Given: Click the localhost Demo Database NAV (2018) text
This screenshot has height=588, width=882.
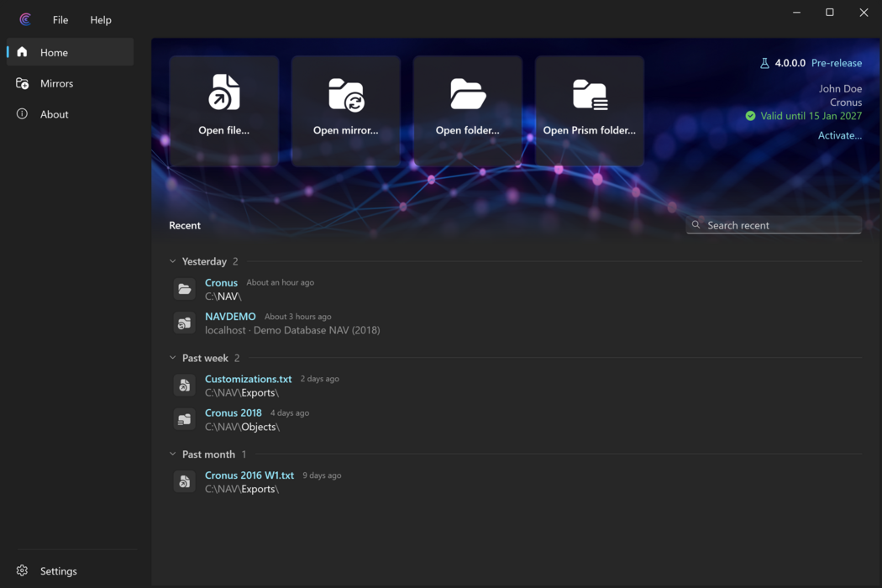Looking at the screenshot, I should pos(292,330).
